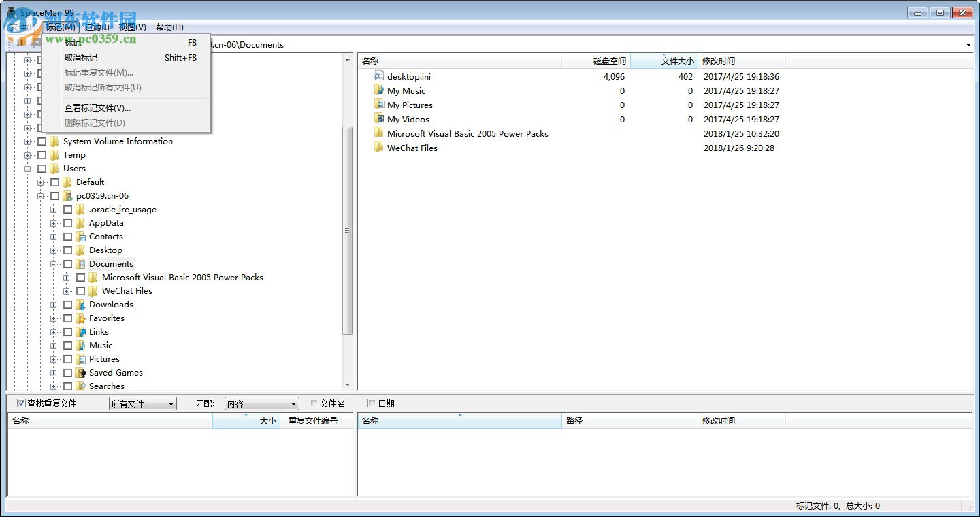Open the 视图(V) menu

click(133, 27)
